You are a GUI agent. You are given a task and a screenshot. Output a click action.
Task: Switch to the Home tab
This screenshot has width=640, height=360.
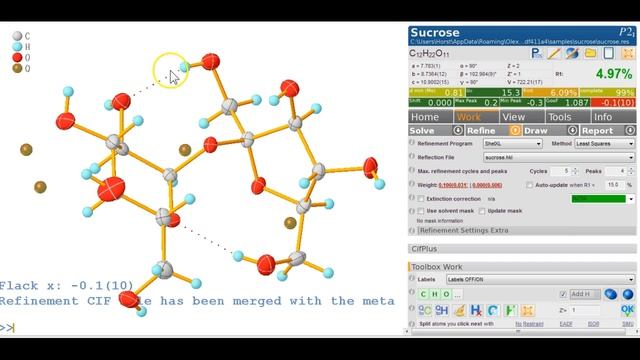click(x=430, y=117)
